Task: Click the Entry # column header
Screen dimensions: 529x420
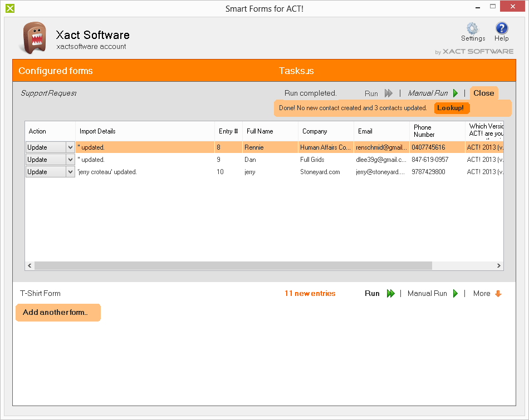Action: click(228, 131)
